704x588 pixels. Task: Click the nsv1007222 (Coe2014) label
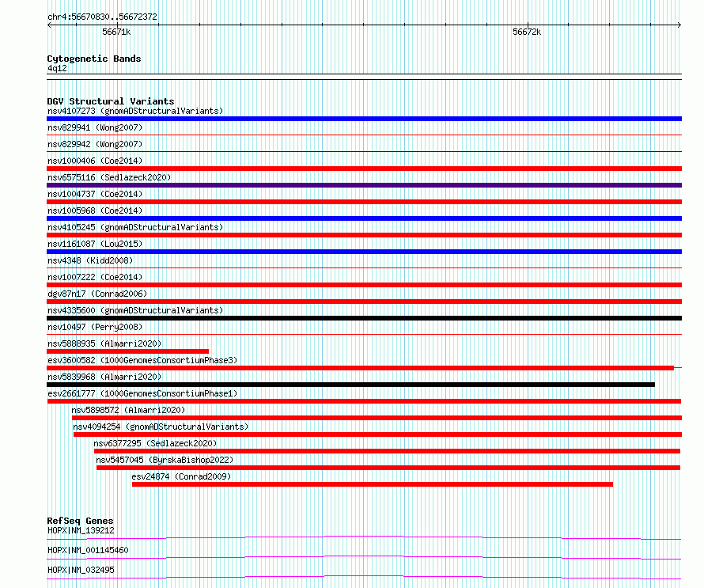(95, 277)
